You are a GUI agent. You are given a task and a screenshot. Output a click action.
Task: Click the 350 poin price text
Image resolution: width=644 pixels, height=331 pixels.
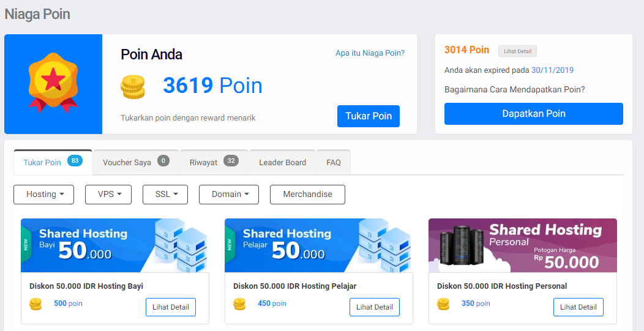click(x=476, y=303)
